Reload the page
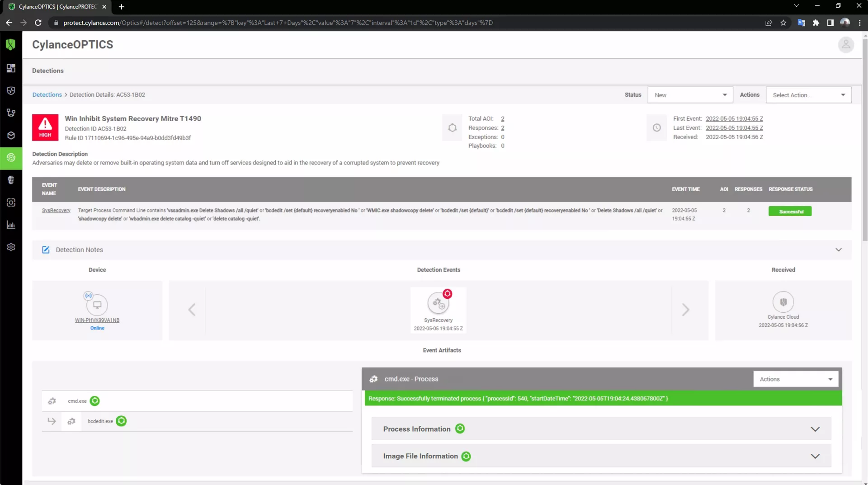Screen dimensions: 868x485 [x=38, y=23]
